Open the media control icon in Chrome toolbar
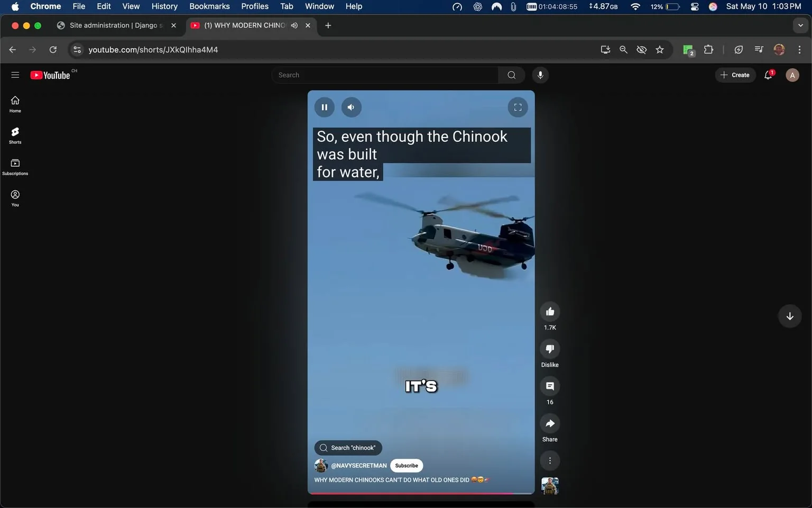Image resolution: width=812 pixels, height=508 pixels. pyautogui.click(x=759, y=50)
